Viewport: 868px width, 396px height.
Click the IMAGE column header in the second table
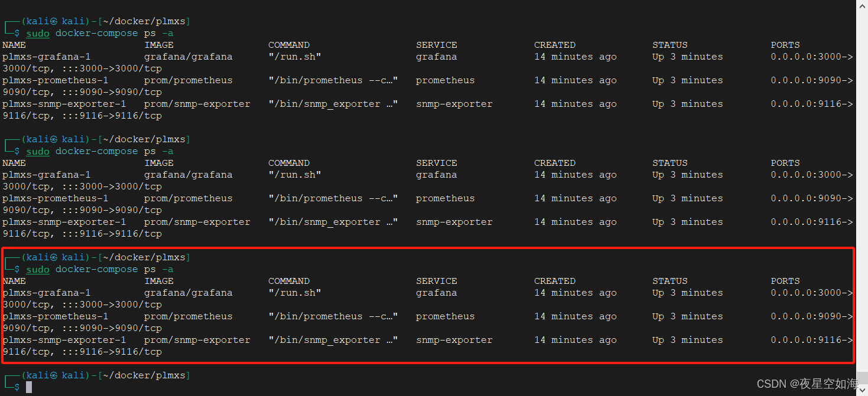click(159, 163)
